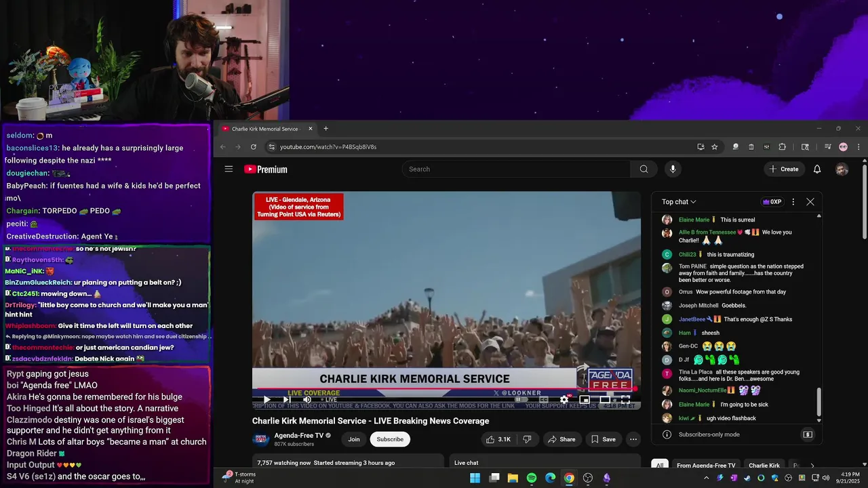The image size is (868, 488).
Task: Click the Create button on YouTube
Action: tap(784, 169)
